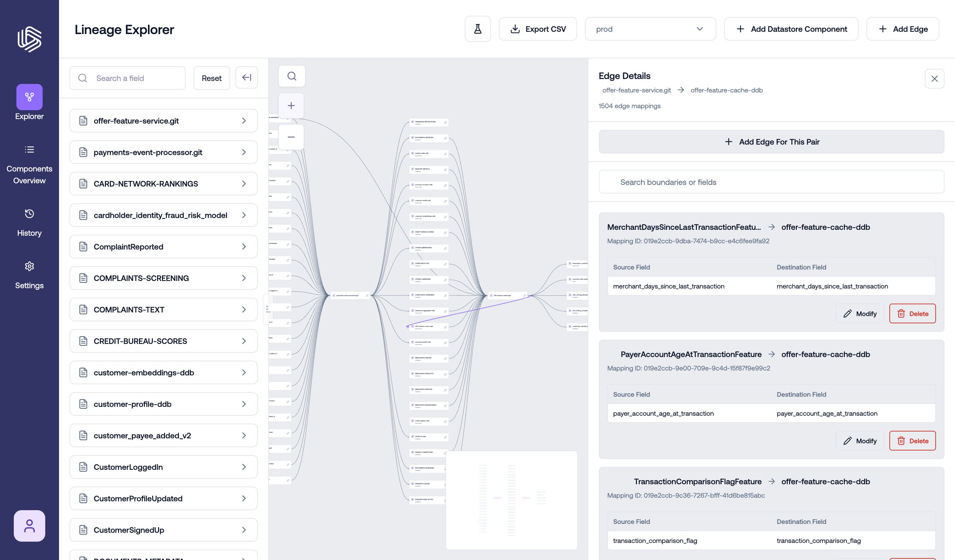Close the Edge Details panel

[x=934, y=78]
